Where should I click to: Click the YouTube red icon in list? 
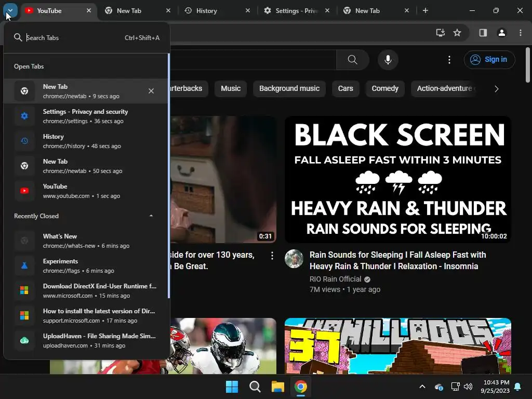[x=24, y=191]
